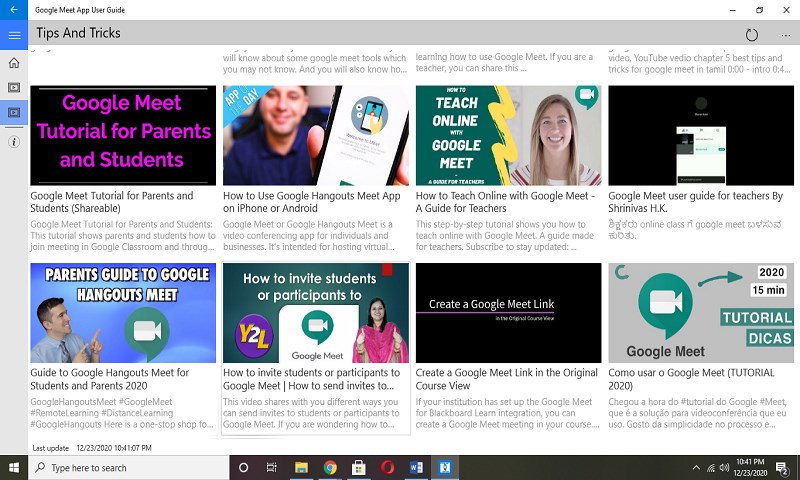The width and height of the screenshot is (800, 480).
Task: Open Microsoft Store from the taskbar
Action: point(359,467)
